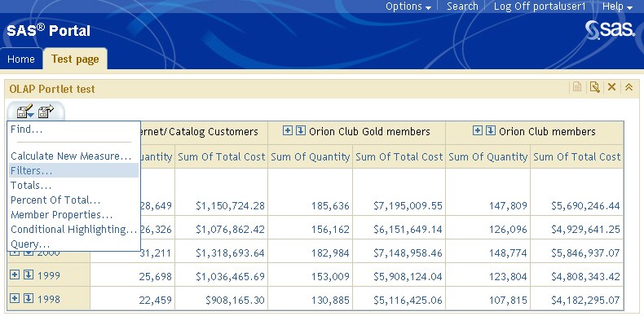
Task: Click Sum Of Quantity header under Gold members
Action: pos(310,156)
